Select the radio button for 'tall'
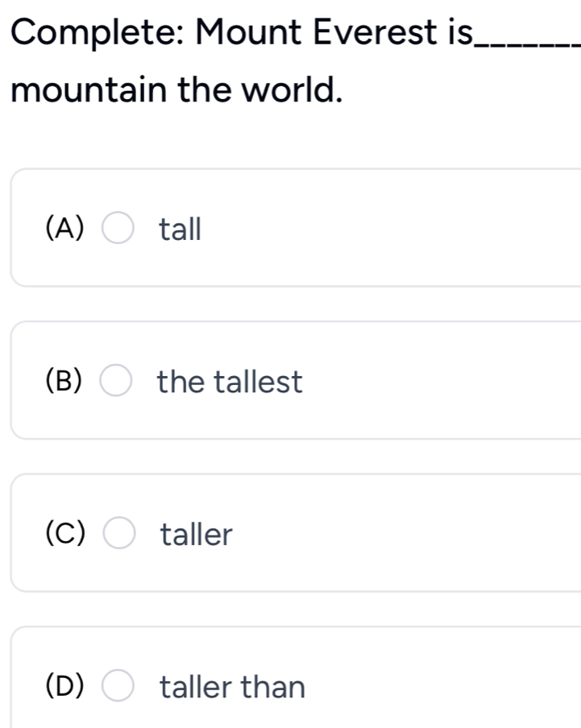The image size is (581, 728). (118, 230)
